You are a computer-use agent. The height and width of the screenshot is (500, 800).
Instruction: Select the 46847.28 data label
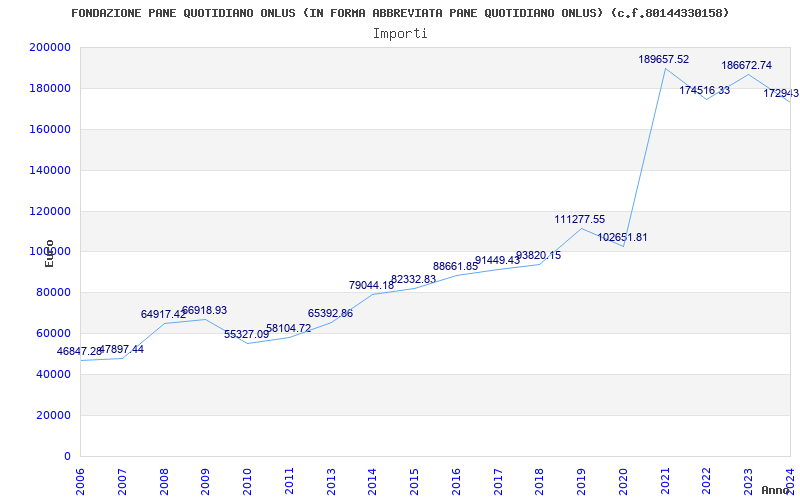click(79, 352)
